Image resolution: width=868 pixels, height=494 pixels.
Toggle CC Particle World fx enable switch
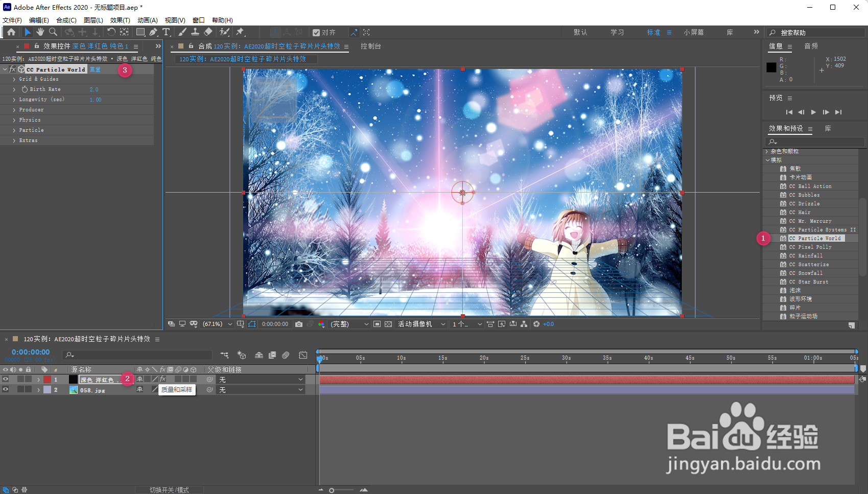pyautogui.click(x=12, y=69)
